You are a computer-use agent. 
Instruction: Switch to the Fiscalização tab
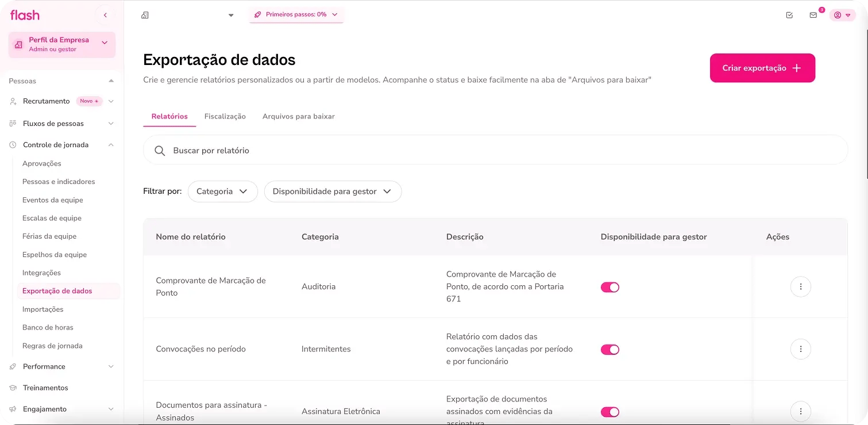(225, 116)
